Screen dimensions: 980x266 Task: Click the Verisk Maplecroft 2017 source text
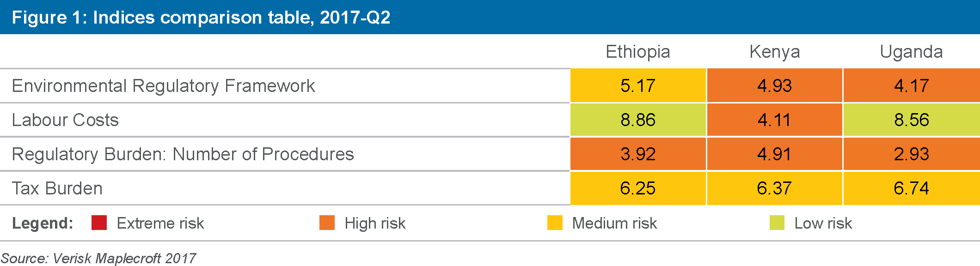98,258
